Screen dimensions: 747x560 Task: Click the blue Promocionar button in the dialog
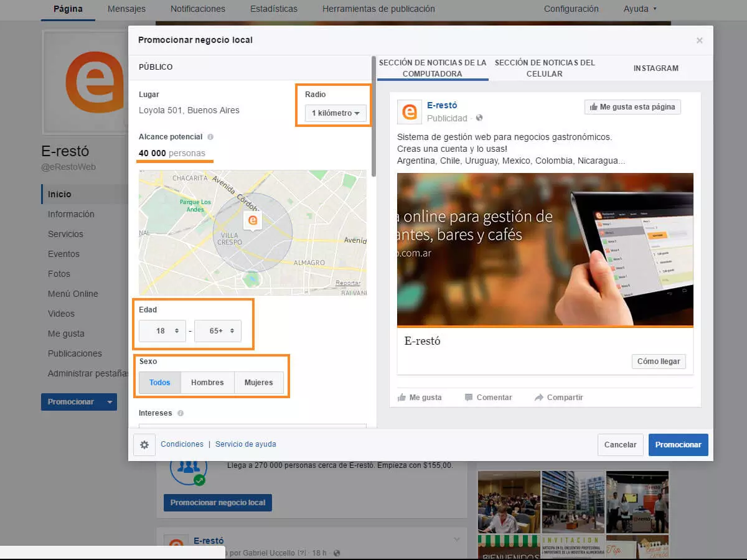679,445
